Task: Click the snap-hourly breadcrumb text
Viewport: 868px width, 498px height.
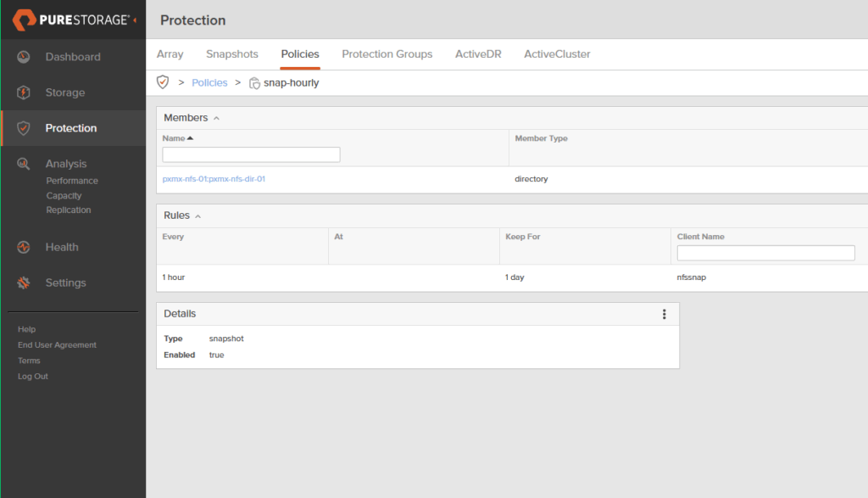Action: (292, 82)
